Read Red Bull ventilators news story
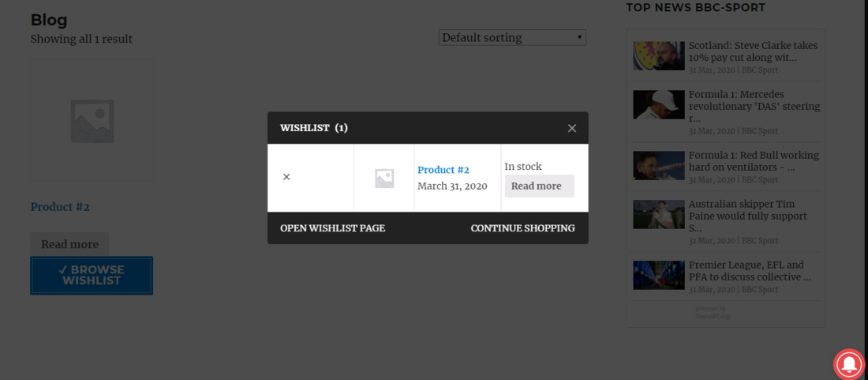868x380 pixels. (754, 161)
